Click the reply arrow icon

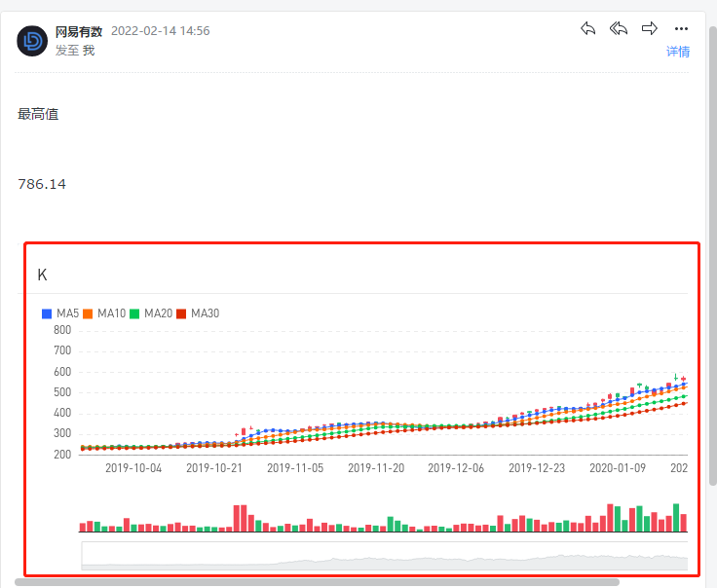pos(587,29)
